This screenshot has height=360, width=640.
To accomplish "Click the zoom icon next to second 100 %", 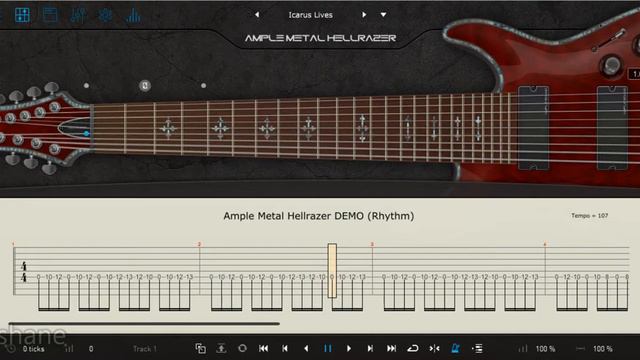I will coord(580,349).
